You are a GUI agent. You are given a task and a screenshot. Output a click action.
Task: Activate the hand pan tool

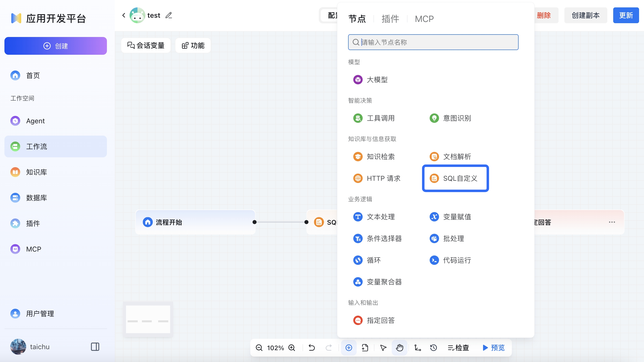pyautogui.click(x=400, y=347)
